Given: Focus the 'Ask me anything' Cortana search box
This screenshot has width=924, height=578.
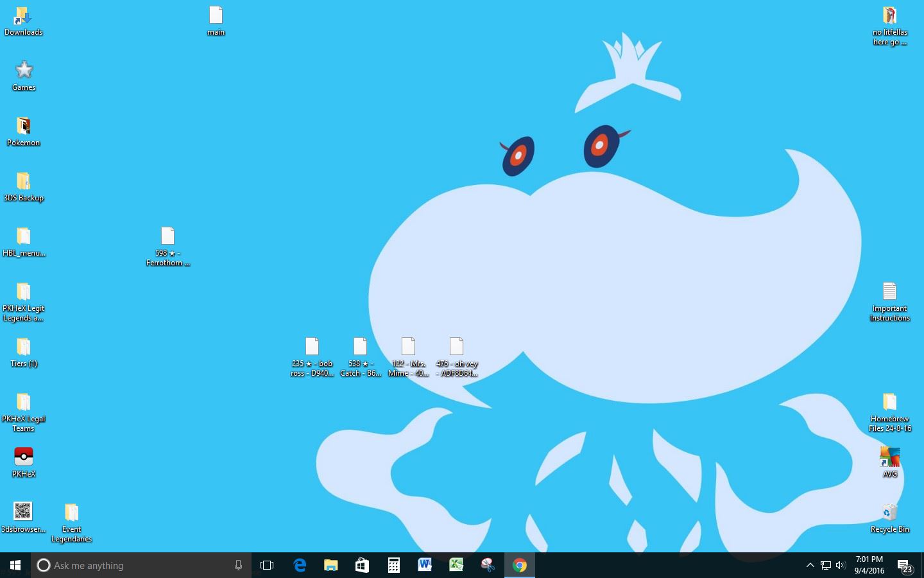Looking at the screenshot, I should click(141, 565).
